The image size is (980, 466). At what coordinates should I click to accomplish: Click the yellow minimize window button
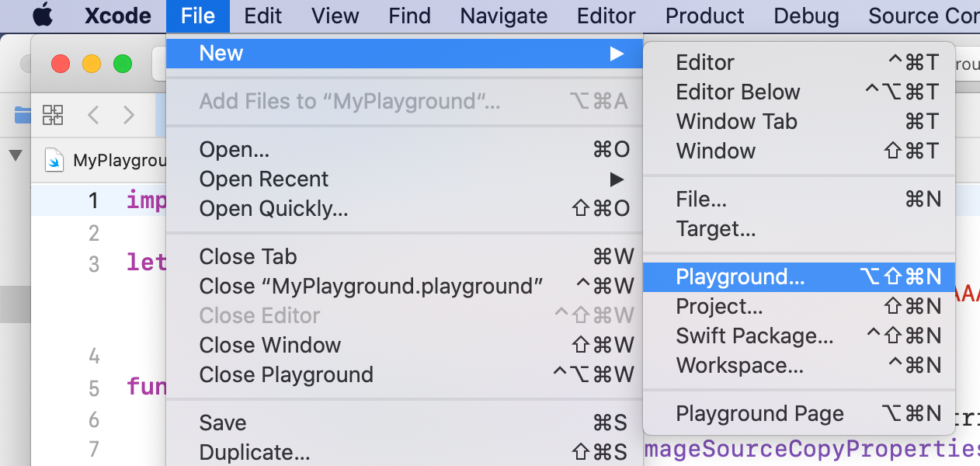click(92, 64)
